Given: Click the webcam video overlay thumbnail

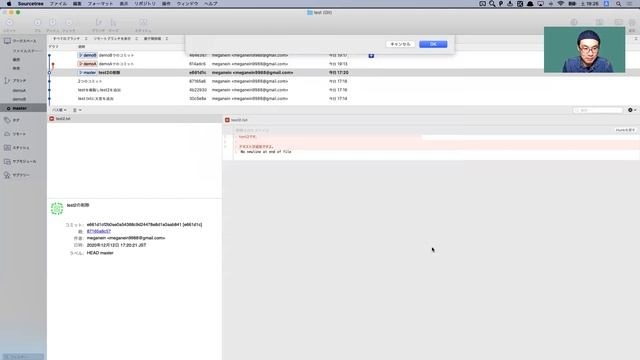Looking at the screenshot, I should click(x=584, y=50).
